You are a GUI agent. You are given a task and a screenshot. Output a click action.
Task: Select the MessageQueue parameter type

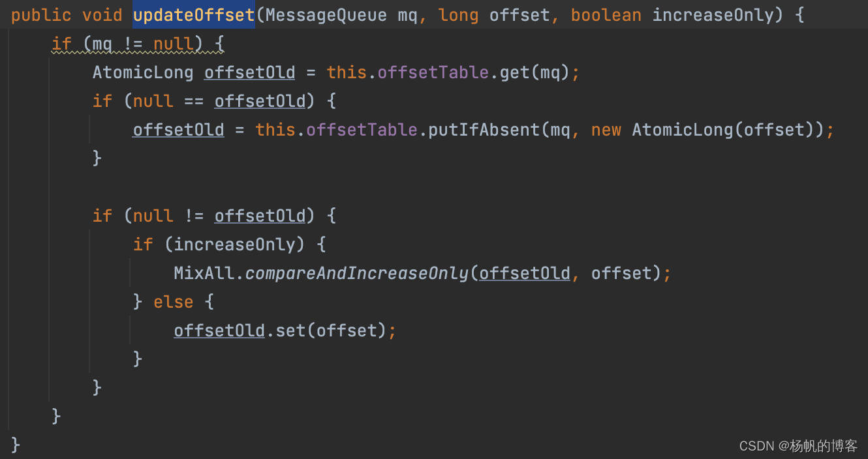pyautogui.click(x=324, y=14)
